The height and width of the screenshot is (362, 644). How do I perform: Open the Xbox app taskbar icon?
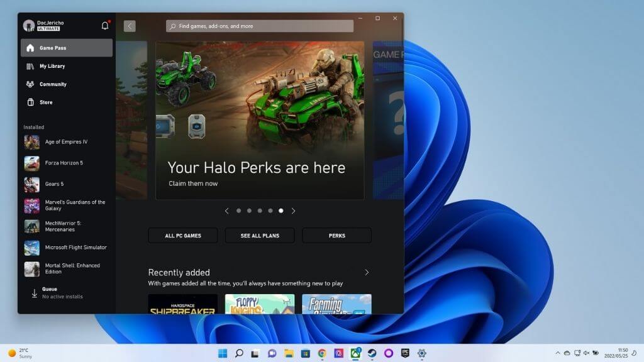355,353
